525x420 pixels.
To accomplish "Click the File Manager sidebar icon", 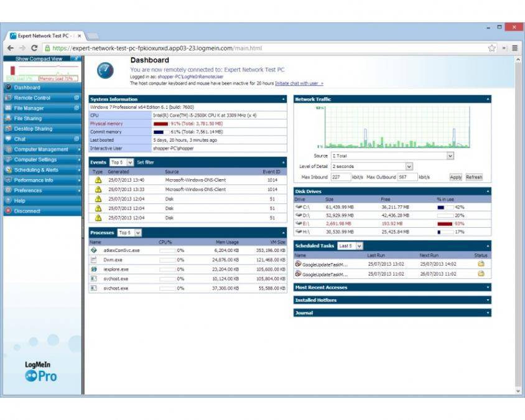I will tap(8, 108).
